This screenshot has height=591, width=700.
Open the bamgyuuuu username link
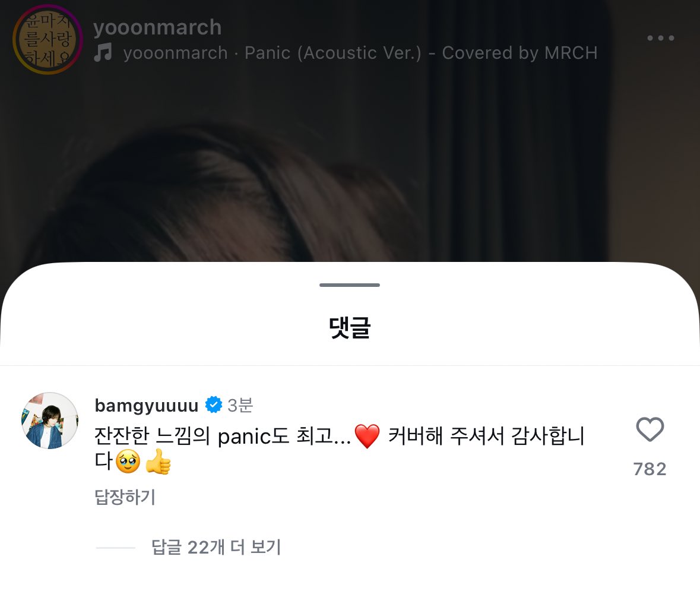(147, 405)
